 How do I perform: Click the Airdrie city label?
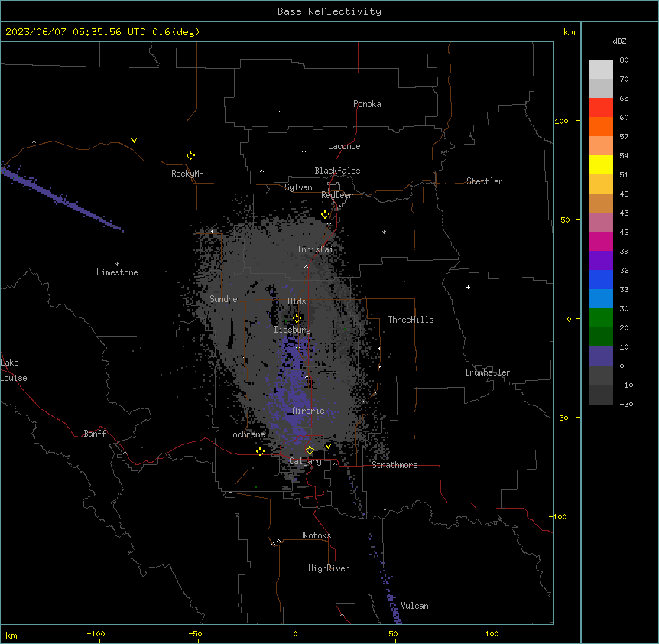(308, 411)
